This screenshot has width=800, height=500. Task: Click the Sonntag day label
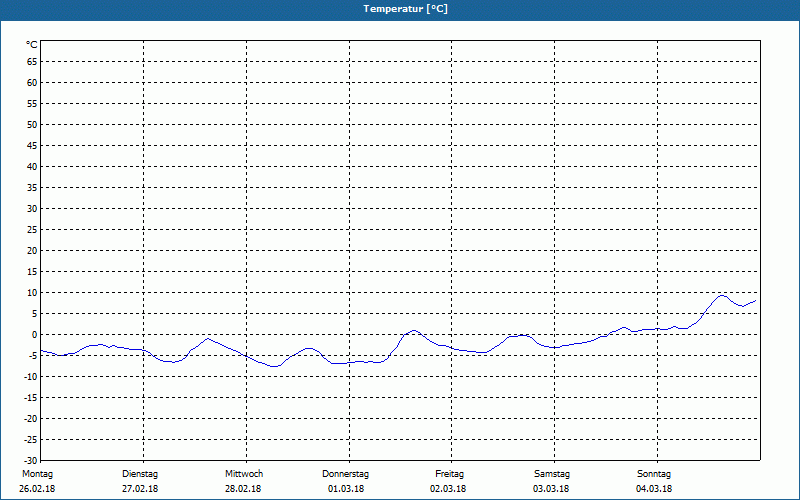654,474
